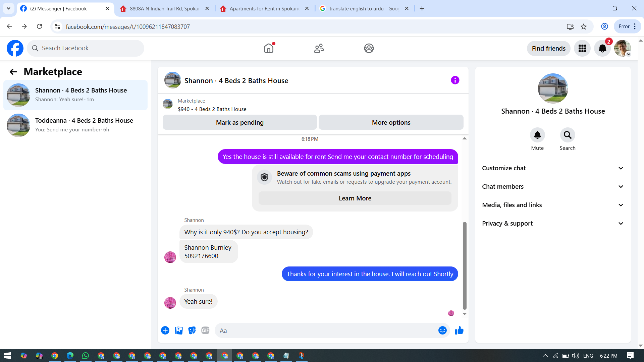Open Chrome tab search dropdown
The image size is (644, 362).
[8, 8]
